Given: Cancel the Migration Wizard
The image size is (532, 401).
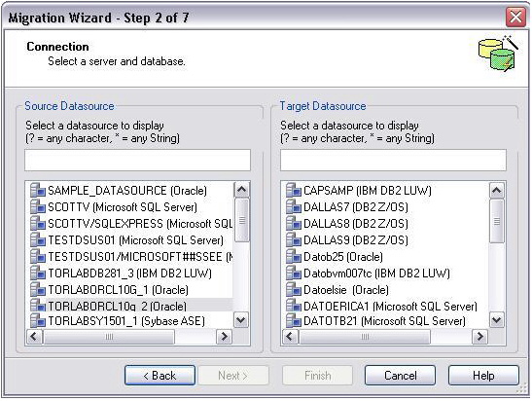Looking at the screenshot, I should pos(401,375).
